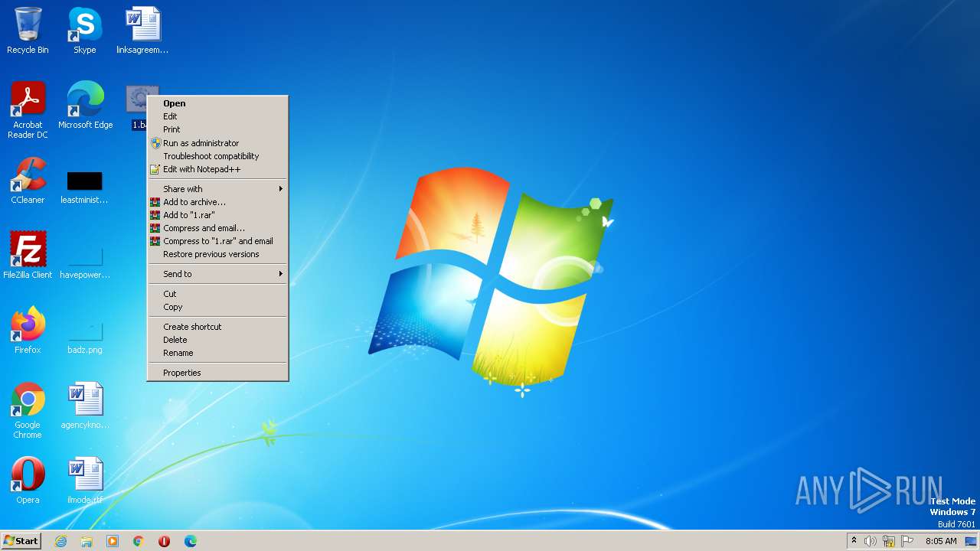This screenshot has width=980, height=551.
Task: Choose Create shortcut
Action: point(217,327)
